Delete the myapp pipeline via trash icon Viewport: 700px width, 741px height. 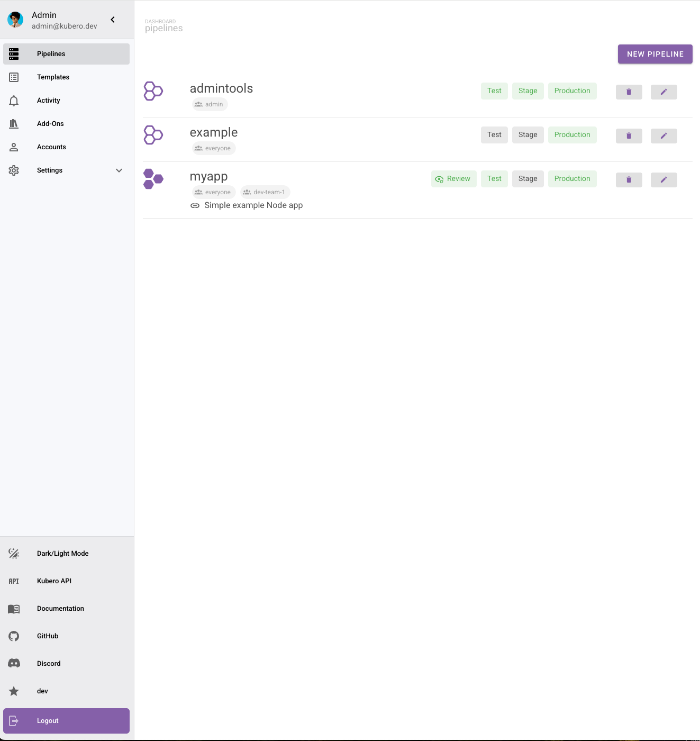coord(629,180)
